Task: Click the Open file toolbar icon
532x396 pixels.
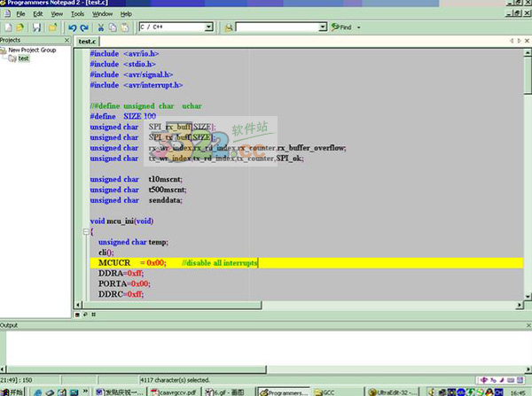Action: click(20, 27)
